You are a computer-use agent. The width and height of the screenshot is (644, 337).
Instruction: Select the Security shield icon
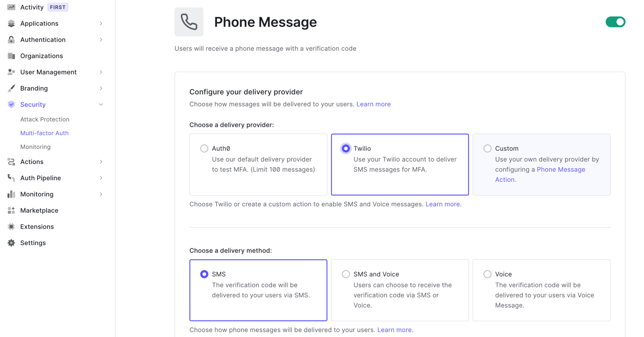click(x=11, y=104)
